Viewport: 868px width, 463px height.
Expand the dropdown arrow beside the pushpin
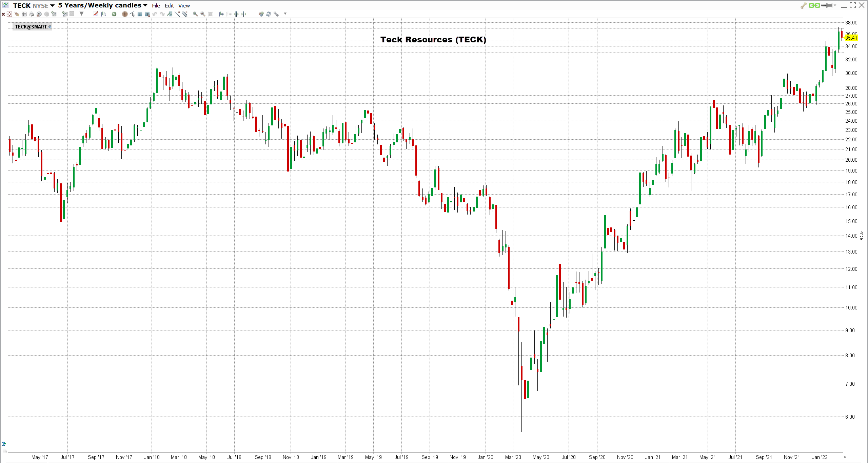point(835,5)
